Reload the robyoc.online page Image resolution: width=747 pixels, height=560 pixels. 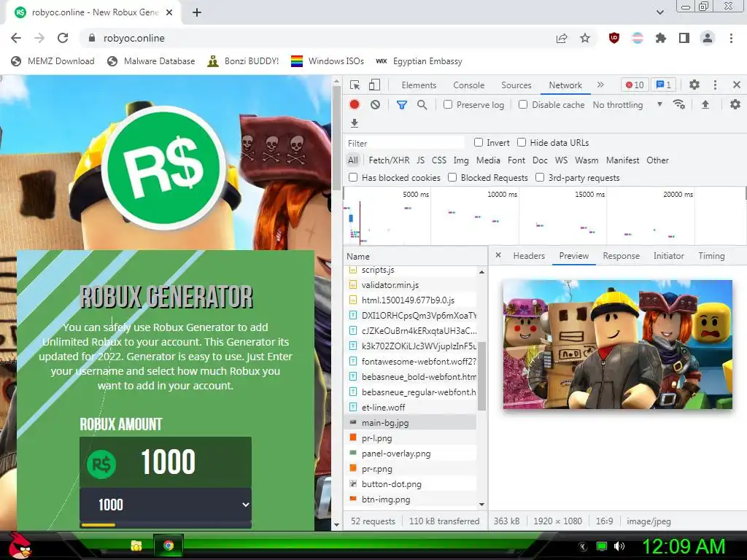coord(63,38)
